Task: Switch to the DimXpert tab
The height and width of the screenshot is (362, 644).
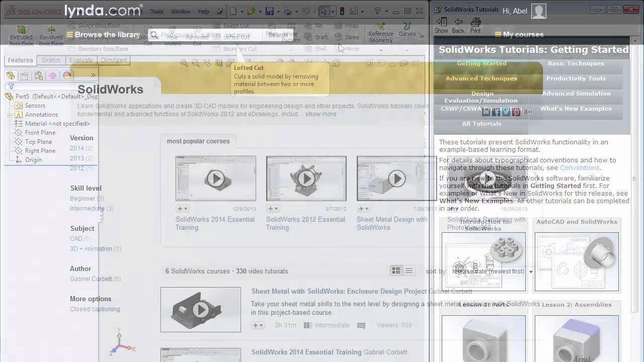Action: coord(114,60)
